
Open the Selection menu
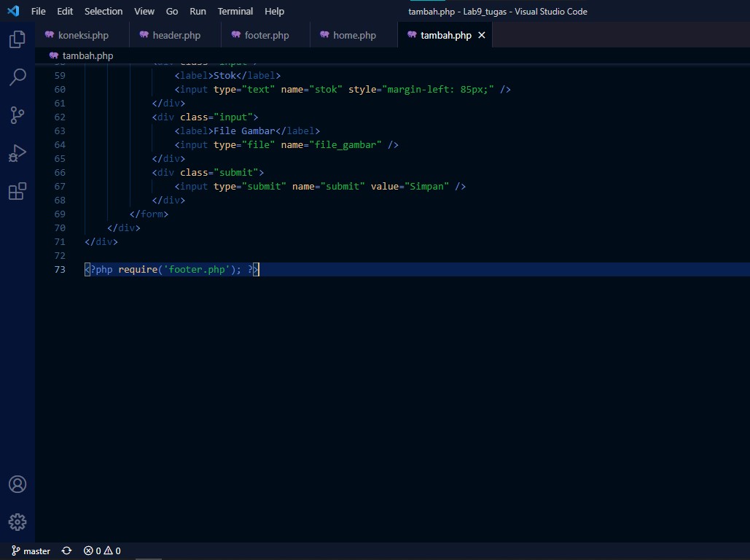tap(103, 11)
